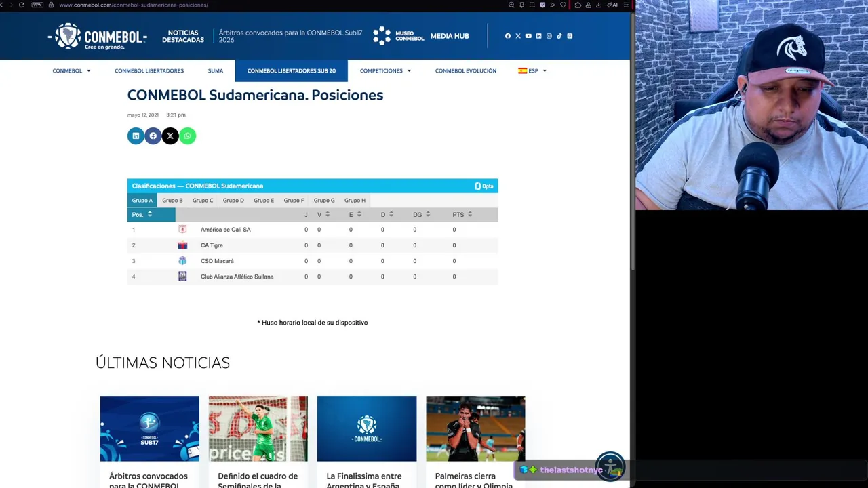Click the pin icon in browser toolbar
Viewport: 868px width, 488px height.
pyautogui.click(x=521, y=5)
